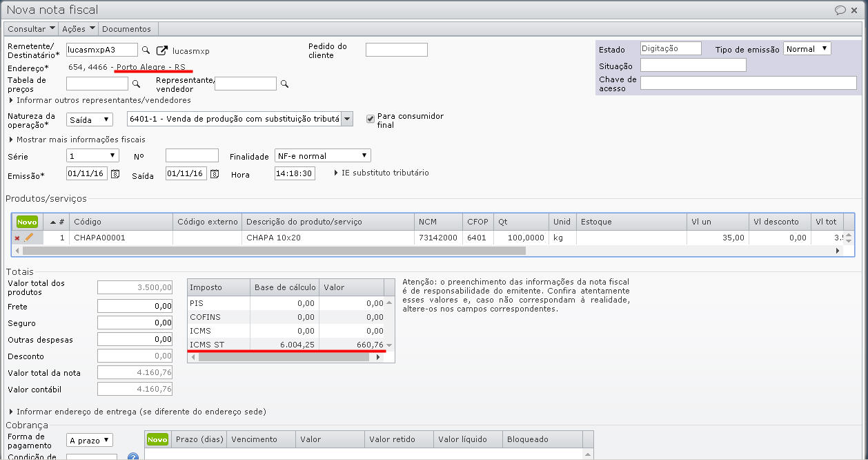Image resolution: width=868 pixels, height=460 pixels.
Task: Click the search icon next to Remetente/Destinatário field
Action: click(146, 50)
